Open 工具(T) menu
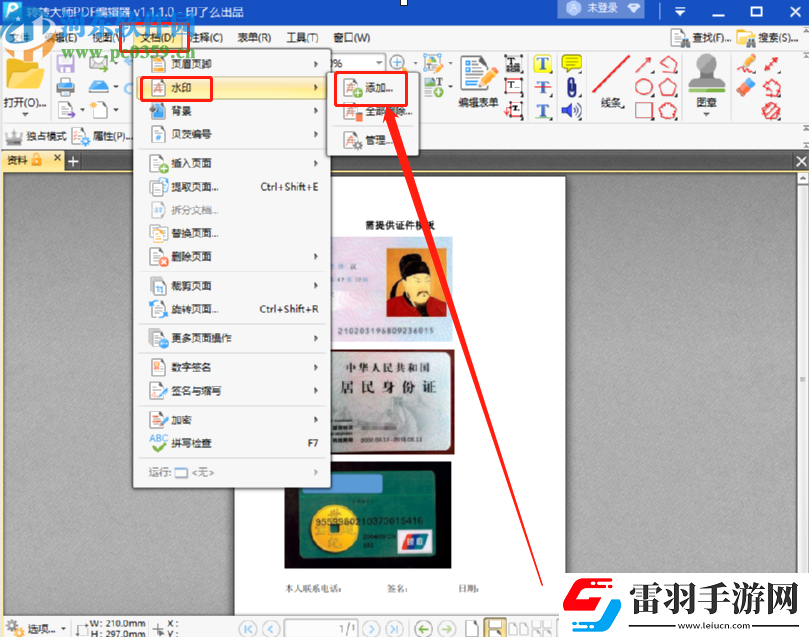 (302, 38)
